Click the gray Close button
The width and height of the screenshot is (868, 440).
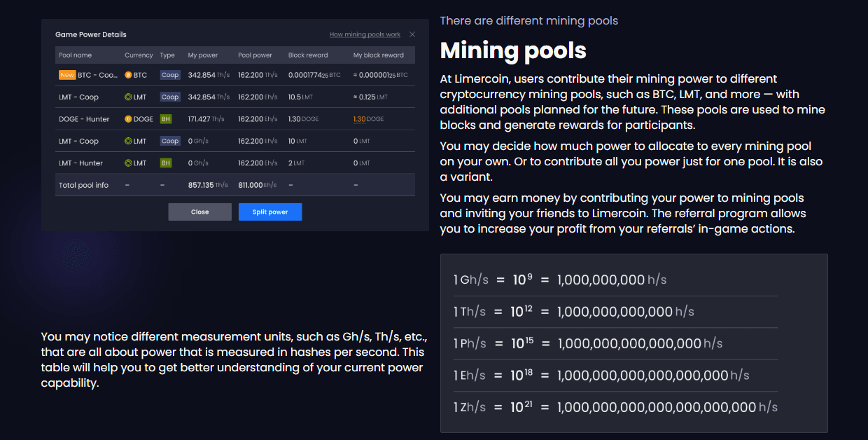point(199,212)
